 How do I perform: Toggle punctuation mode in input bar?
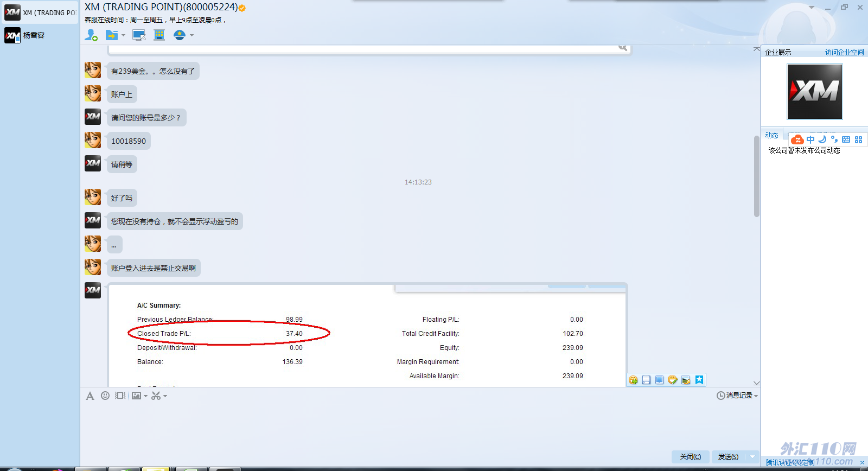point(834,139)
